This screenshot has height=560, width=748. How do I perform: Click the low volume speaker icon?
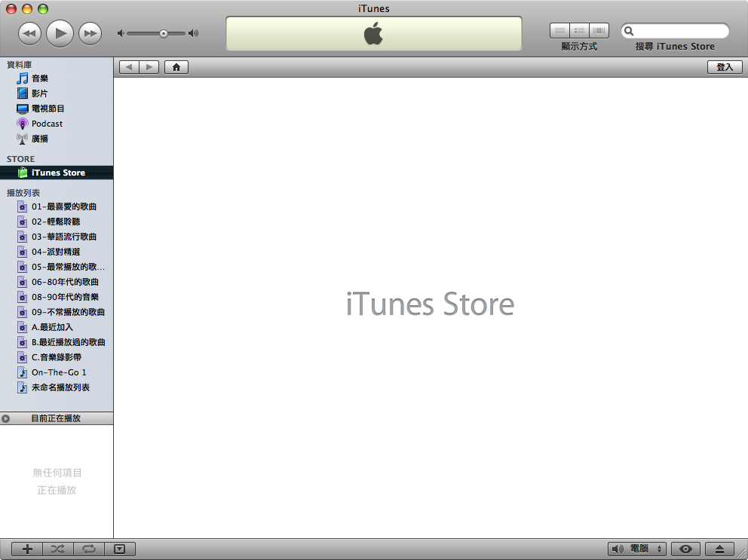(x=121, y=33)
